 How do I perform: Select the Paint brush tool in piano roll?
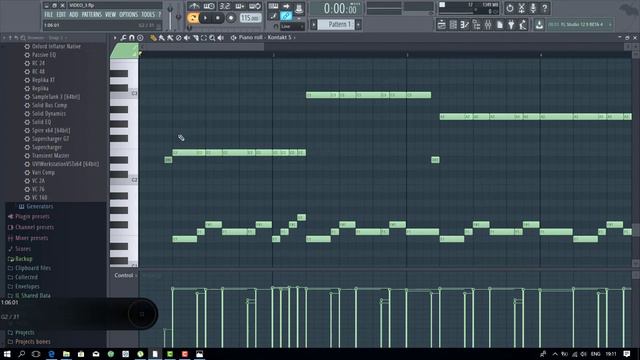point(162,38)
